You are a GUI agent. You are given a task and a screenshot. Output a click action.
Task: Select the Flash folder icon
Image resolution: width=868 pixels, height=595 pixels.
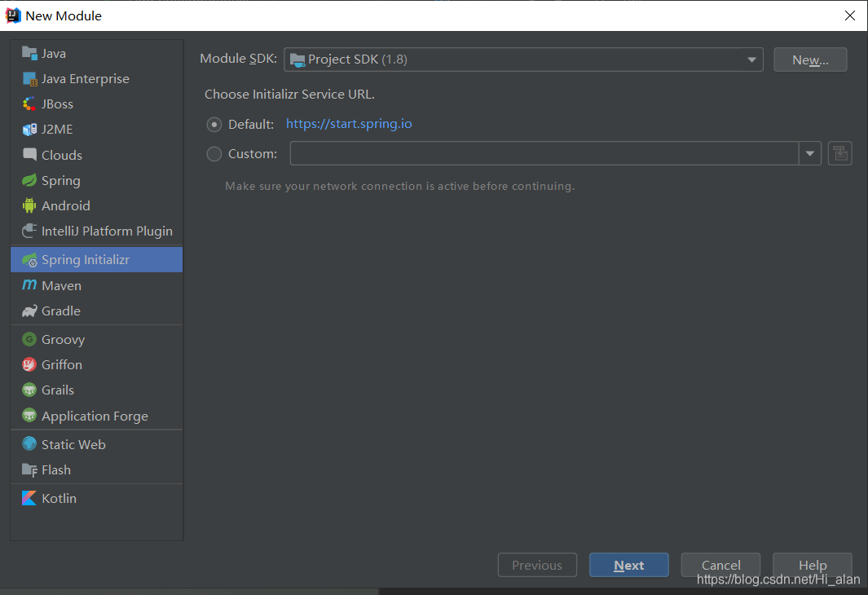point(29,470)
